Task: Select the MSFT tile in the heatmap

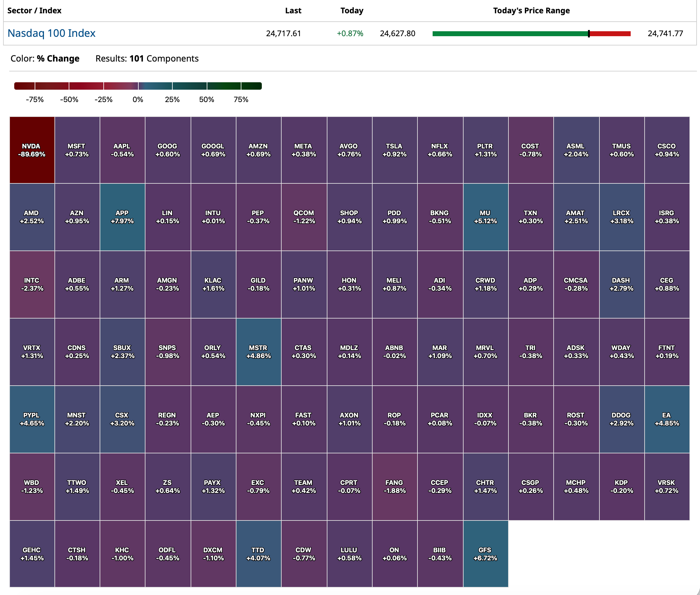Action: coord(77,150)
